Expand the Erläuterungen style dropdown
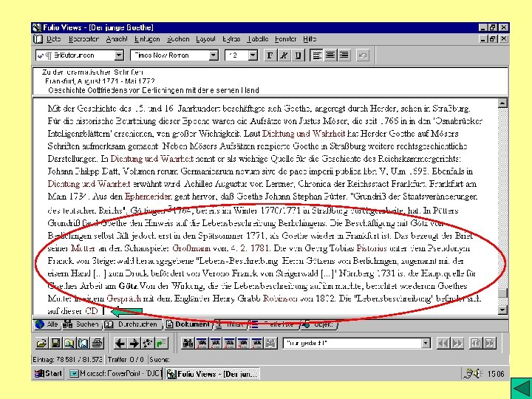This screenshot has height=399, width=532. [119, 55]
